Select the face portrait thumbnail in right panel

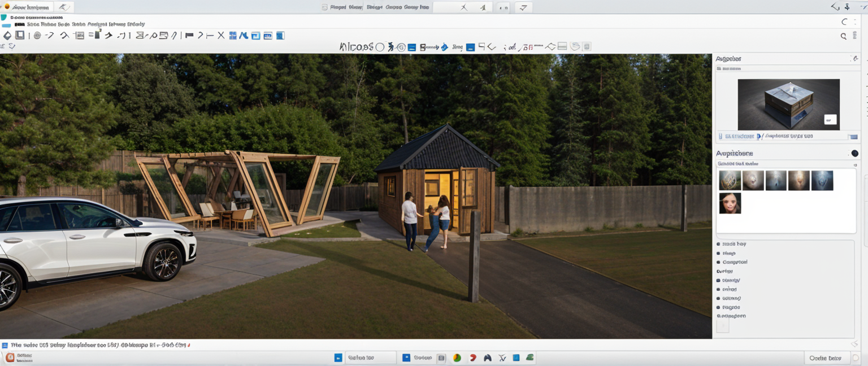[730, 203]
